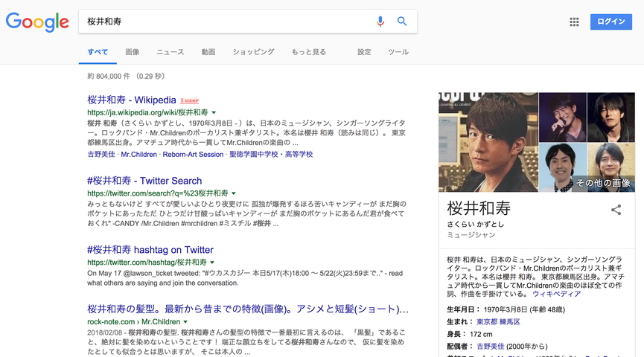644x357 pixels.
Task: Open the Reborn-Art Session sitelink
Action: point(193,154)
